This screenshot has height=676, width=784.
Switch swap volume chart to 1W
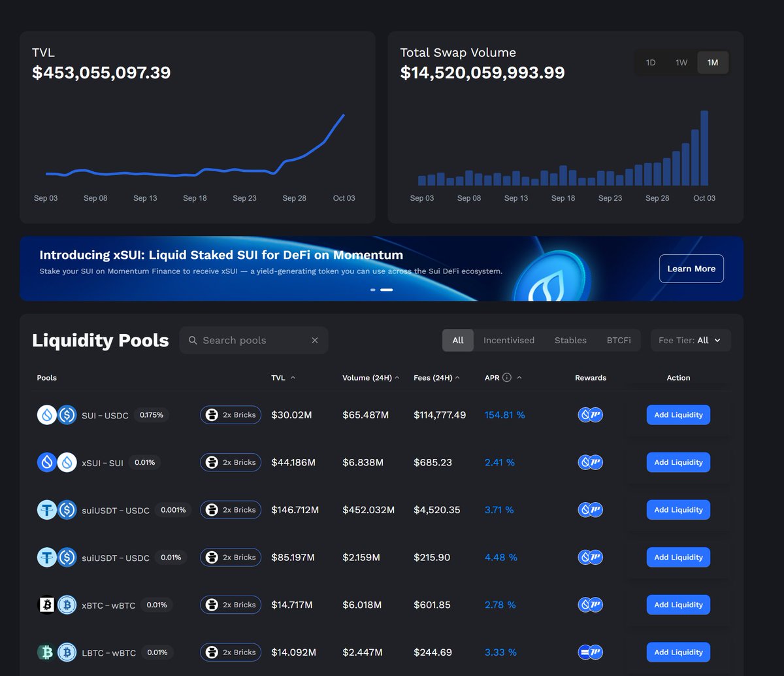pyautogui.click(x=681, y=63)
